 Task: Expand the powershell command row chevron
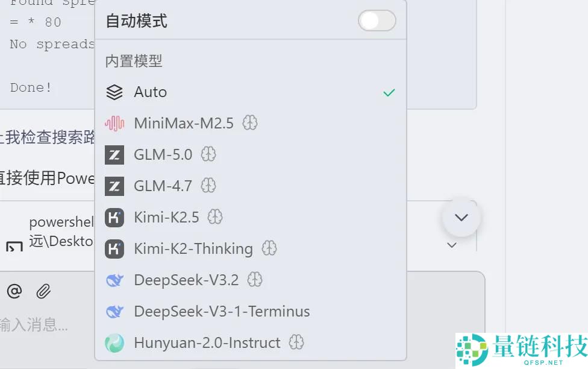tap(451, 245)
